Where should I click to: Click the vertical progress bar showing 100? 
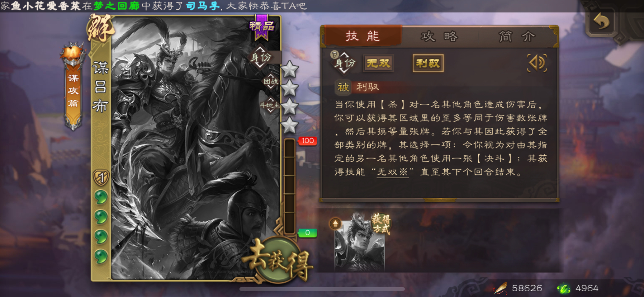289,187
